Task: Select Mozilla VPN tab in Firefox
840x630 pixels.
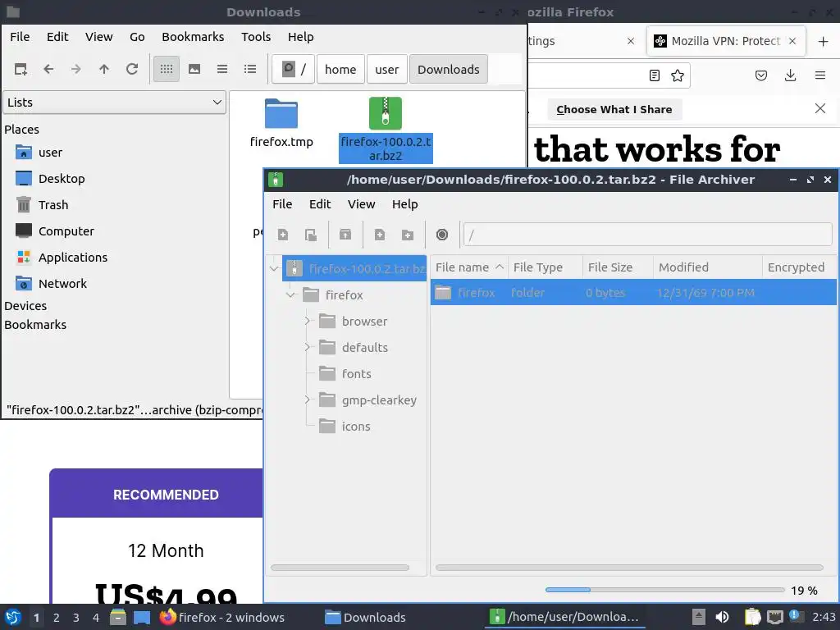Action: [726, 41]
